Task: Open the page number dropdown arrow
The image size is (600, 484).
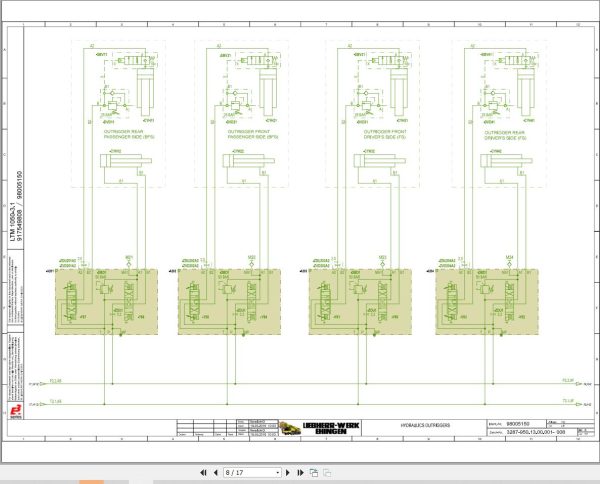Action: pos(278,473)
